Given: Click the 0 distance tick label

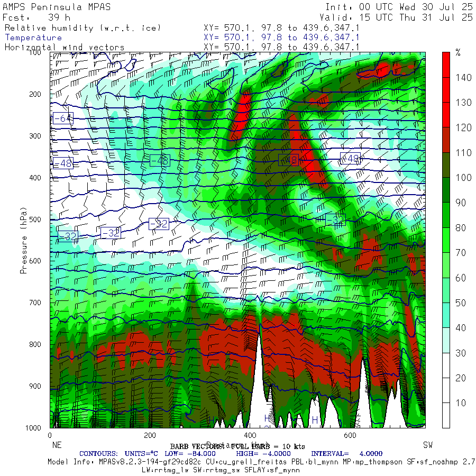Looking at the screenshot, I should click(x=50, y=436).
